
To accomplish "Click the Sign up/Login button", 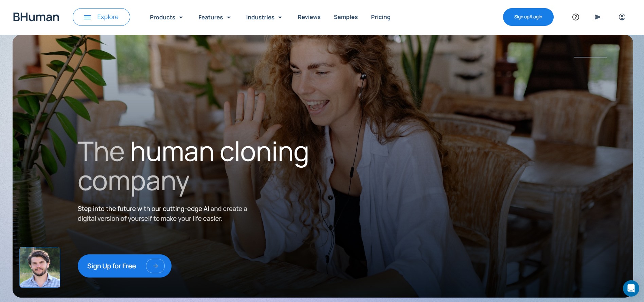I will 528,17.
